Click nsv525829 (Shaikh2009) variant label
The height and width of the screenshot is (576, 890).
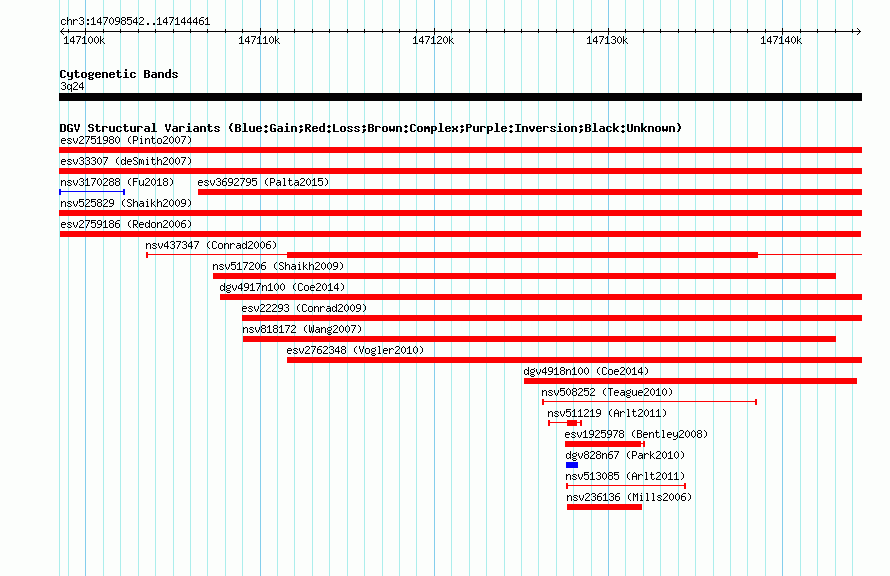[x=126, y=203]
